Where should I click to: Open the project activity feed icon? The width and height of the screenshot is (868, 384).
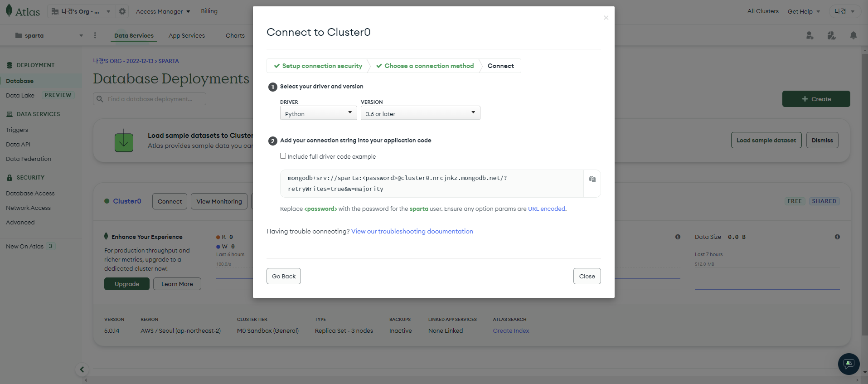832,35
